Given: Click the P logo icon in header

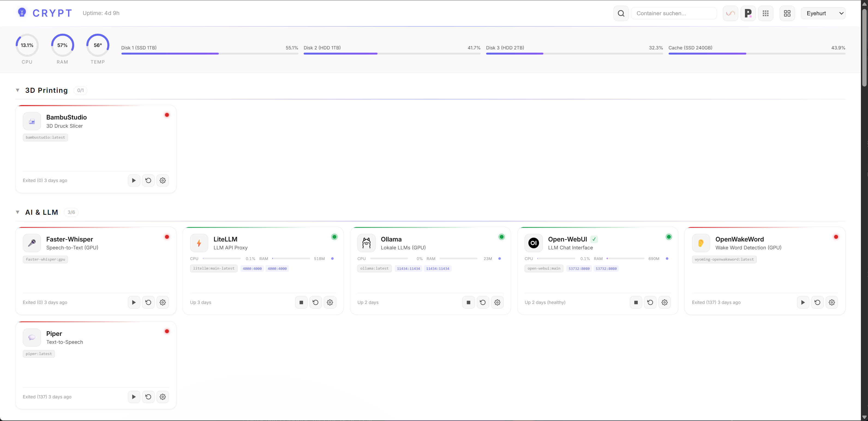Looking at the screenshot, I should 748,13.
